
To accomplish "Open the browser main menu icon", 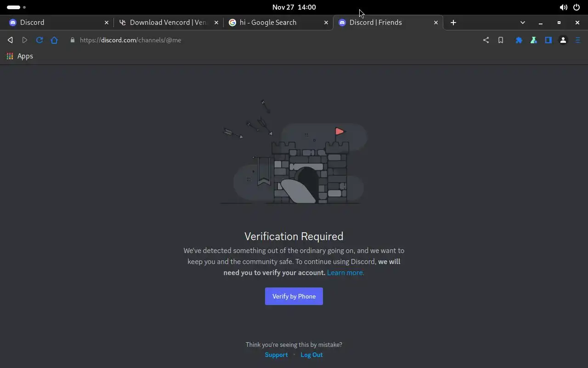I will point(578,40).
